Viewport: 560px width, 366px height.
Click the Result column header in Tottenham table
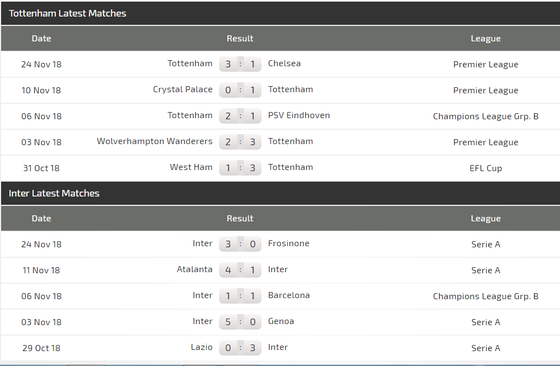pyautogui.click(x=240, y=39)
